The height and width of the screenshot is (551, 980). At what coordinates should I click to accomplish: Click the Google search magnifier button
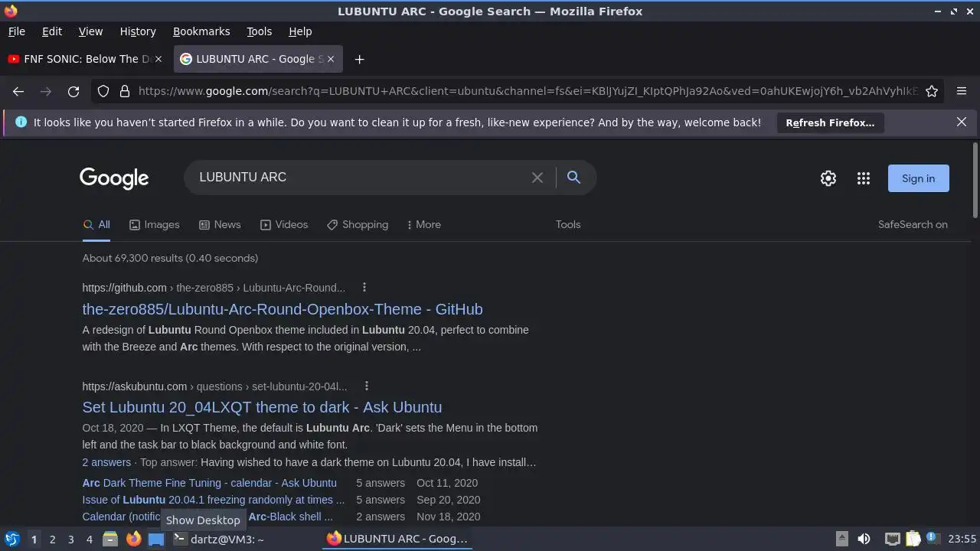point(573,178)
